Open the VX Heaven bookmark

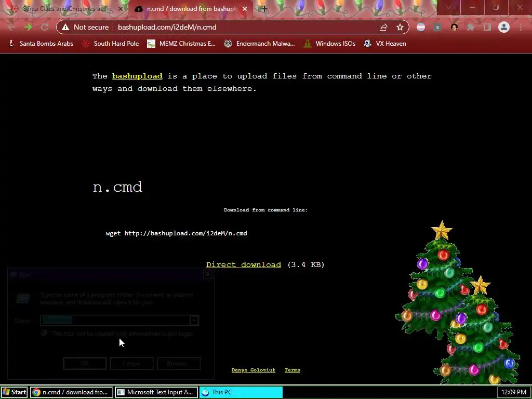pos(385,44)
